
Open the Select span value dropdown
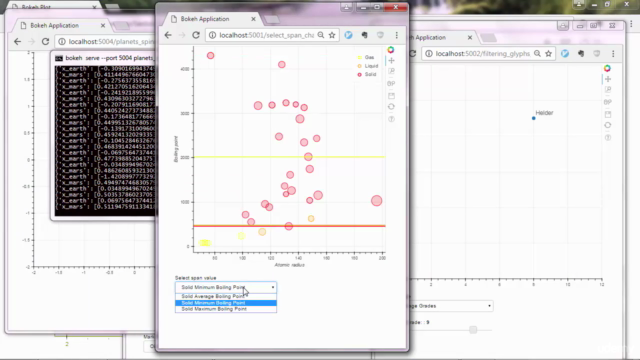click(x=226, y=287)
